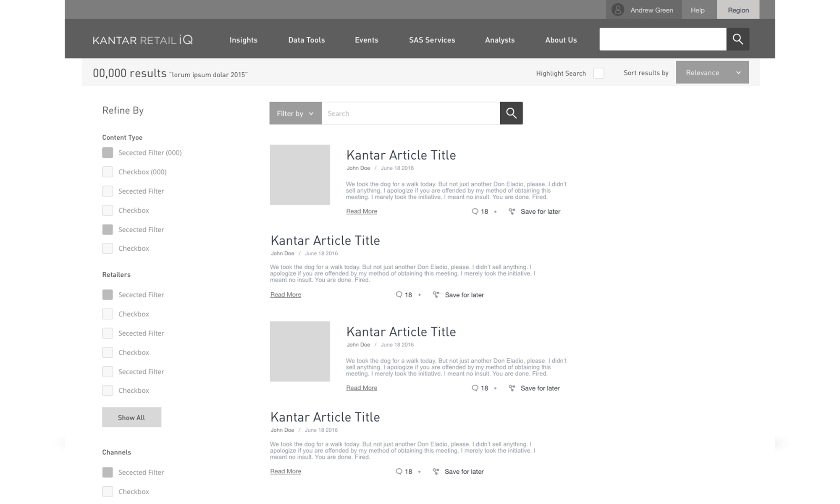Uncheck Content Type 'Secected Filter (000)' checkbox
This screenshot has height=504, width=840.
tap(108, 152)
